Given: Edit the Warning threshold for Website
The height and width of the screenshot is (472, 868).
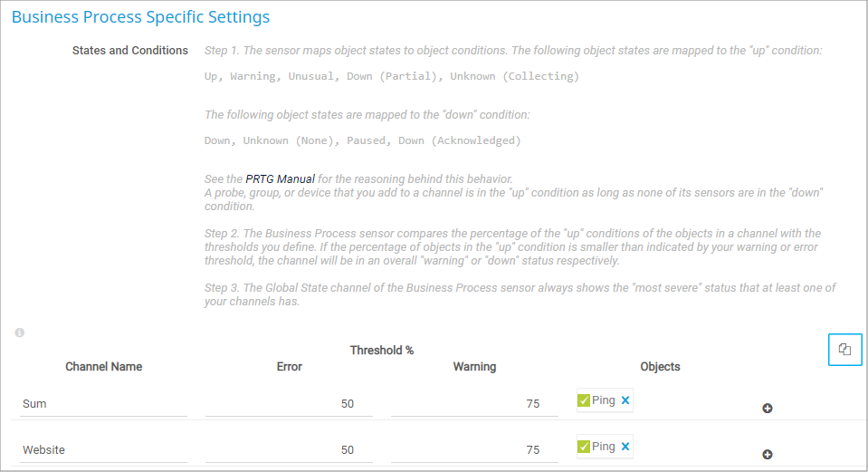Looking at the screenshot, I should pyautogui.click(x=474, y=450).
